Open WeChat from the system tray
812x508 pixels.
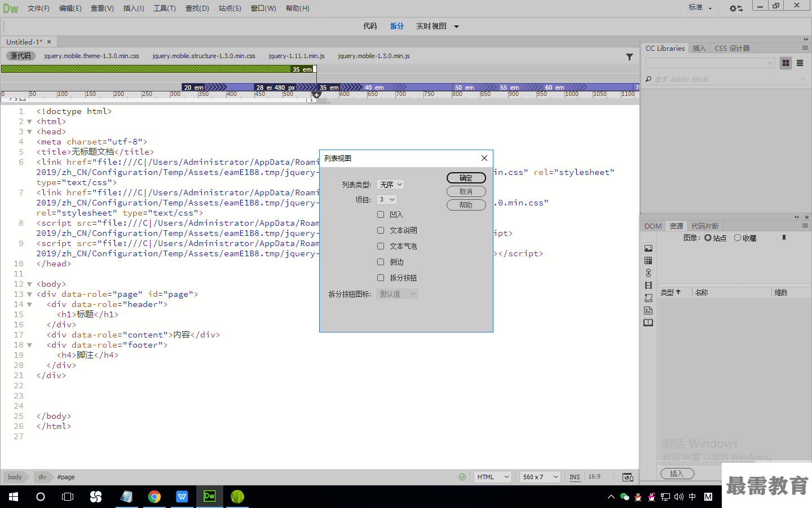pyautogui.click(x=624, y=497)
